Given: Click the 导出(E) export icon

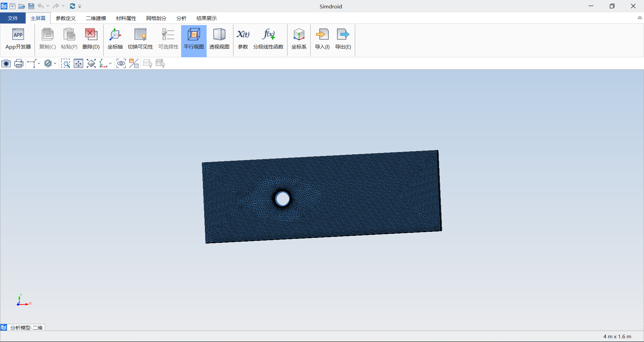Looking at the screenshot, I should click(x=343, y=39).
